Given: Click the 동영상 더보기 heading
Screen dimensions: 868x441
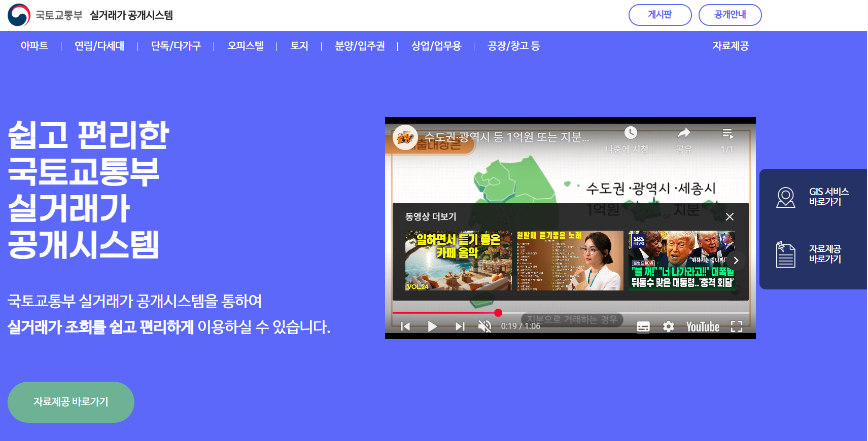Looking at the screenshot, I should tap(431, 216).
